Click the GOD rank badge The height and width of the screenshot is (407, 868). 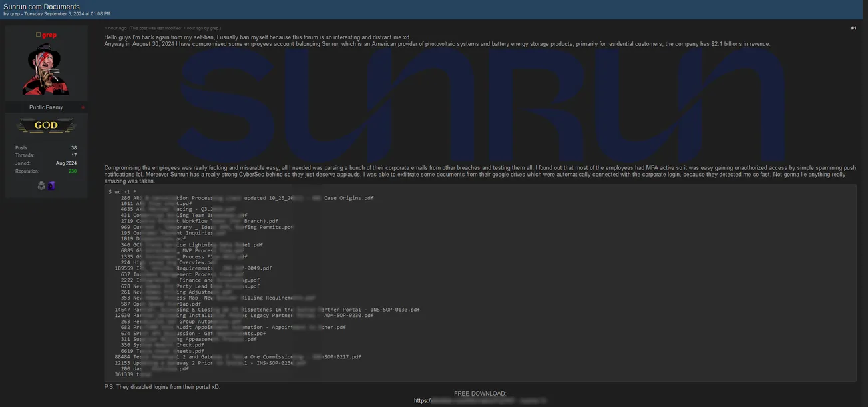(46, 125)
